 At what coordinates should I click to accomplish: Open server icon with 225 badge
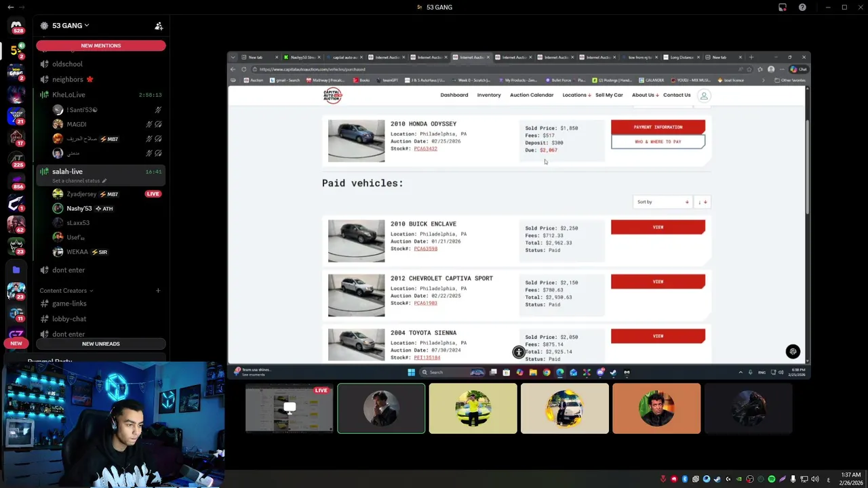pos(16,161)
